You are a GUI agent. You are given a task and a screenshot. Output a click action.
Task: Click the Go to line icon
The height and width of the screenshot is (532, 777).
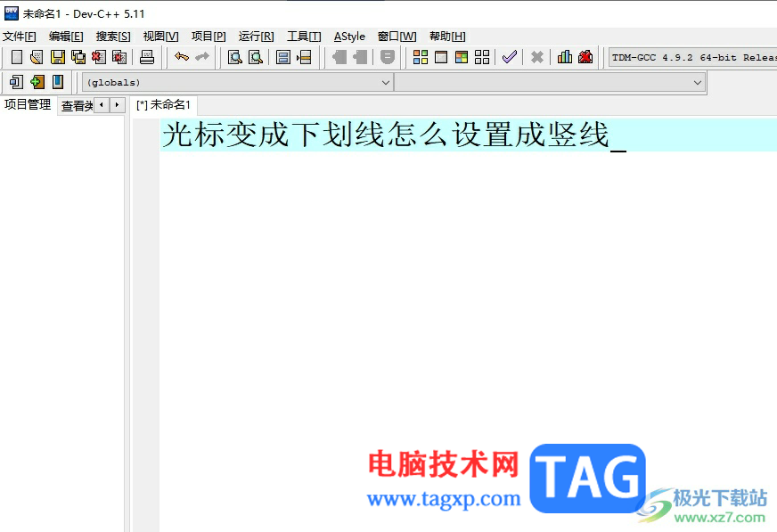tap(304, 57)
